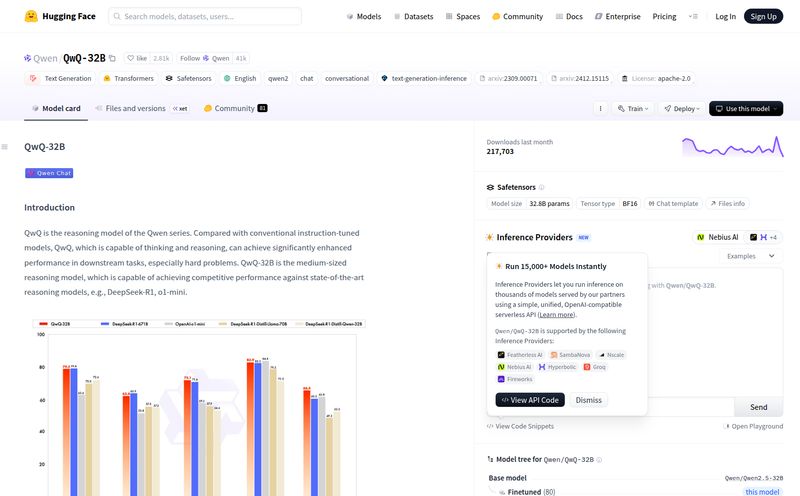This screenshot has width=800, height=496.
Task: Expand the Examples dropdown
Action: tap(752, 256)
